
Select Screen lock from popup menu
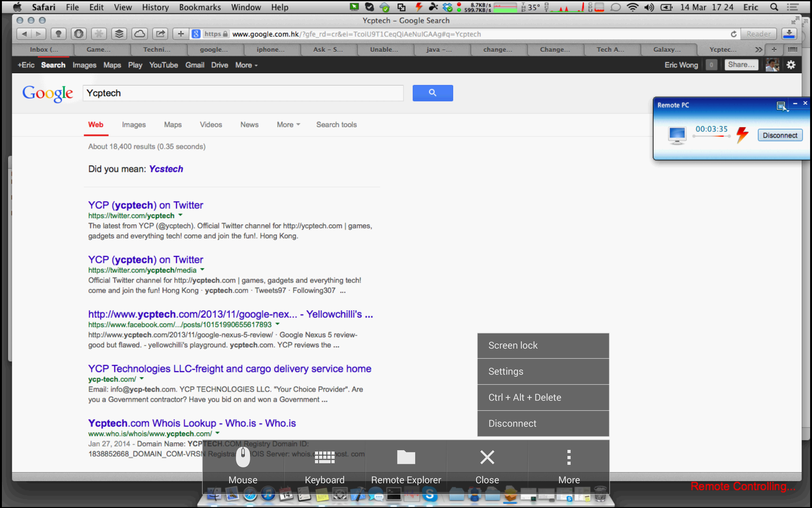[543, 345]
